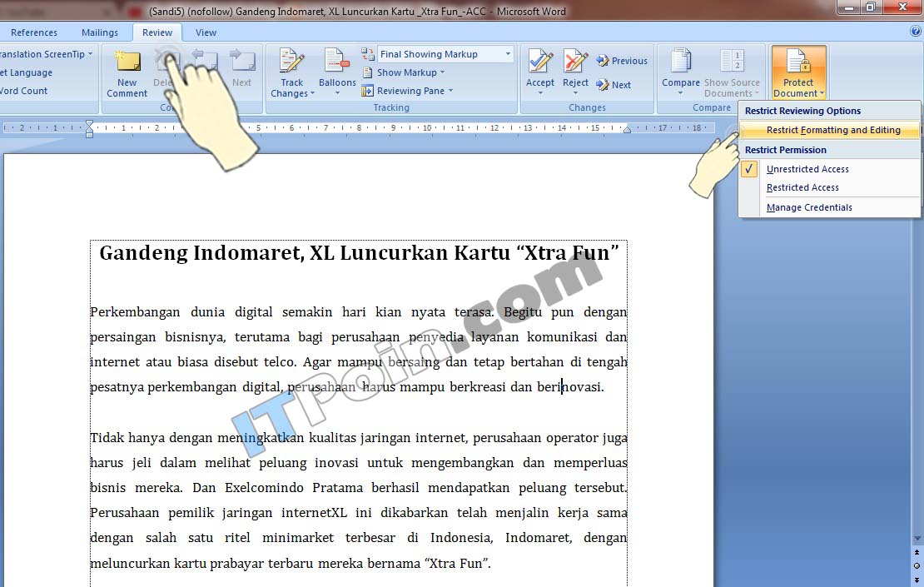The image size is (924, 587).
Task: Click the word 'internetXL' in the document
Action: pyautogui.click(x=314, y=513)
